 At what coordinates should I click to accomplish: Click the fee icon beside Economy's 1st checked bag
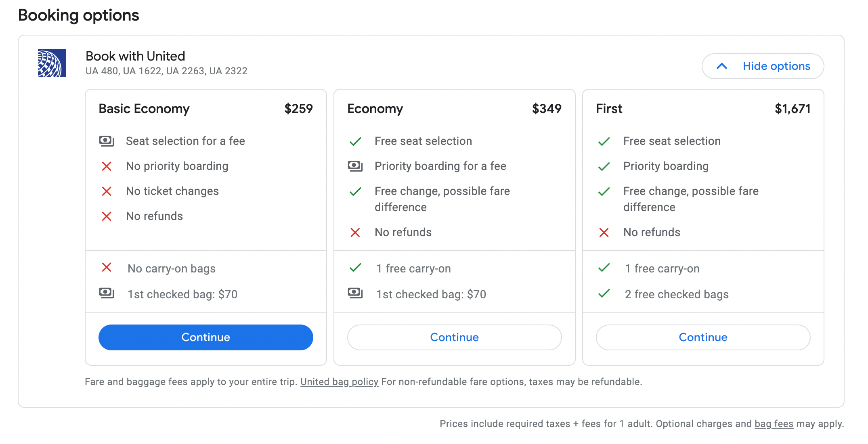pyautogui.click(x=355, y=293)
